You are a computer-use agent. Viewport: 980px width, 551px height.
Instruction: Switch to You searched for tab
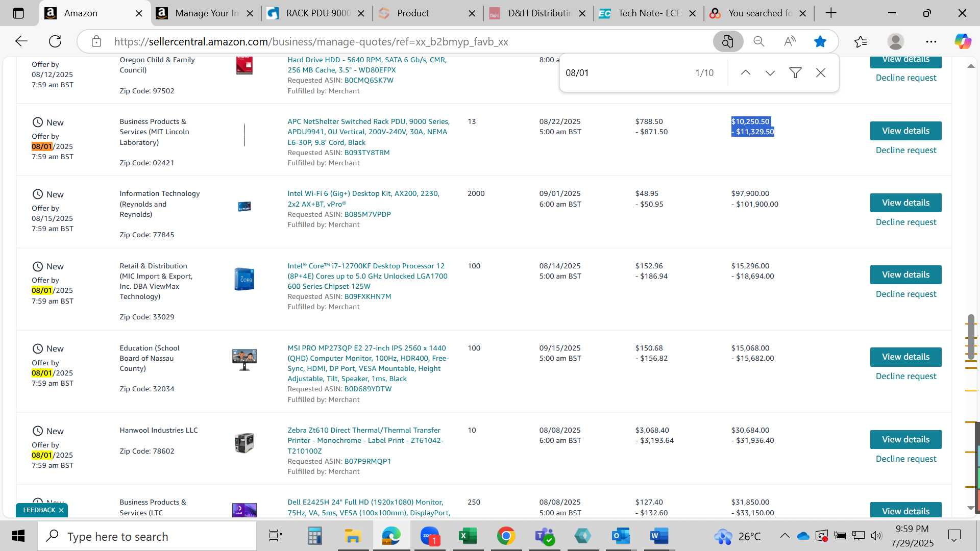click(x=759, y=13)
